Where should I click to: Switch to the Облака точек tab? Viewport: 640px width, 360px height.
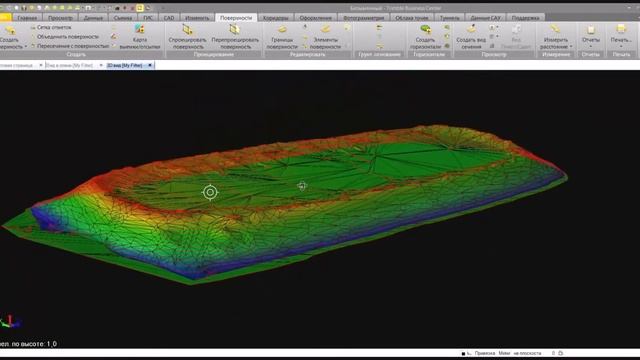point(412,18)
